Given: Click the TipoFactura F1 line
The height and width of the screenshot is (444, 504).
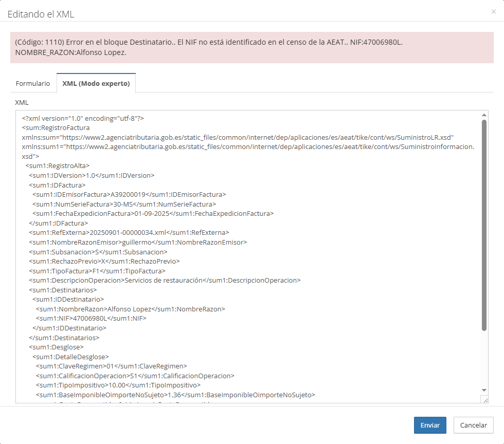Looking at the screenshot, I should (97, 271).
